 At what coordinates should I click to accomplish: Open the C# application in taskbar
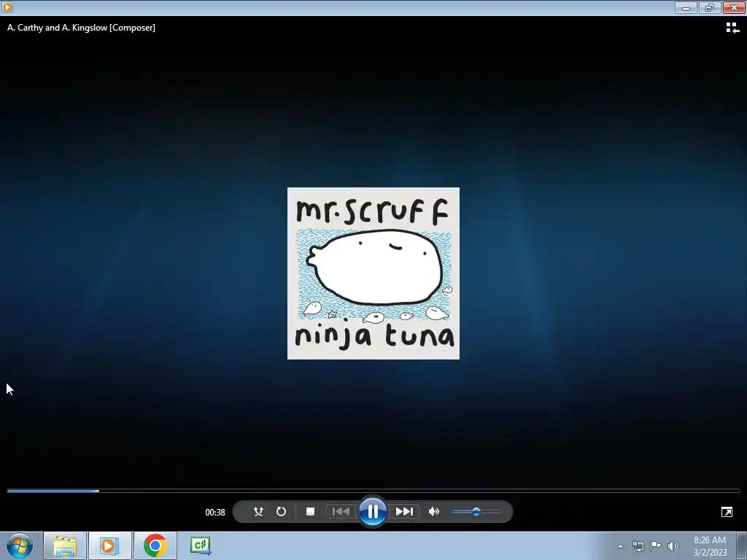coord(200,545)
